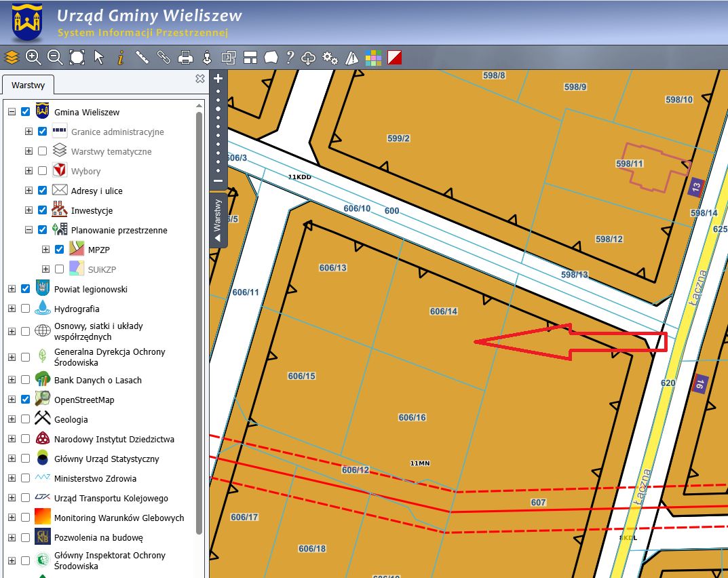Enable the SUiKZP layer checkbox
Screen dimensions: 728x578
click(60, 269)
